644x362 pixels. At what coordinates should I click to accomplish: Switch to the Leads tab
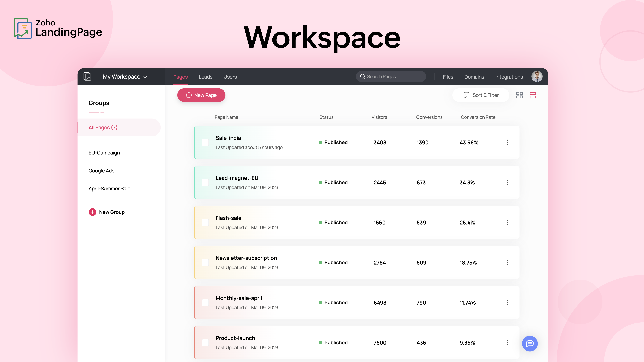tap(206, 77)
